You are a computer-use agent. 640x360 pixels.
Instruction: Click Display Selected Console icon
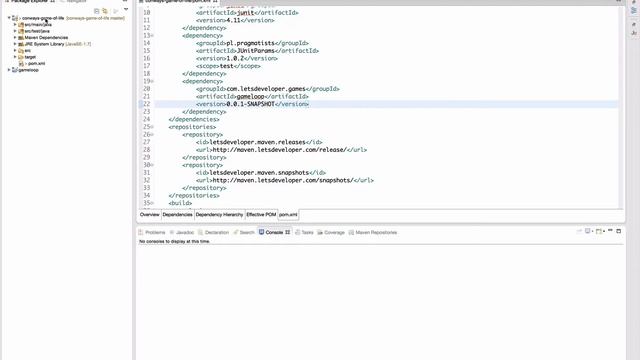[x=589, y=231]
